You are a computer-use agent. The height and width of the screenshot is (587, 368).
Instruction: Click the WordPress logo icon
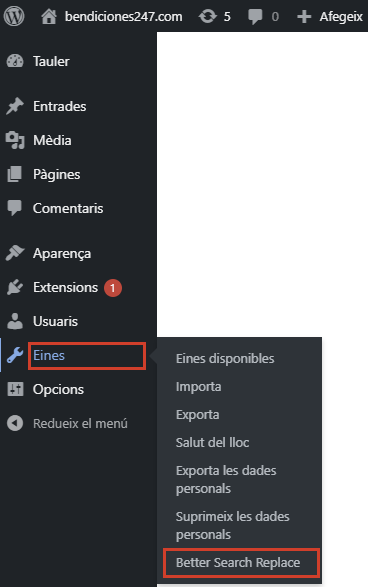[x=14, y=16]
